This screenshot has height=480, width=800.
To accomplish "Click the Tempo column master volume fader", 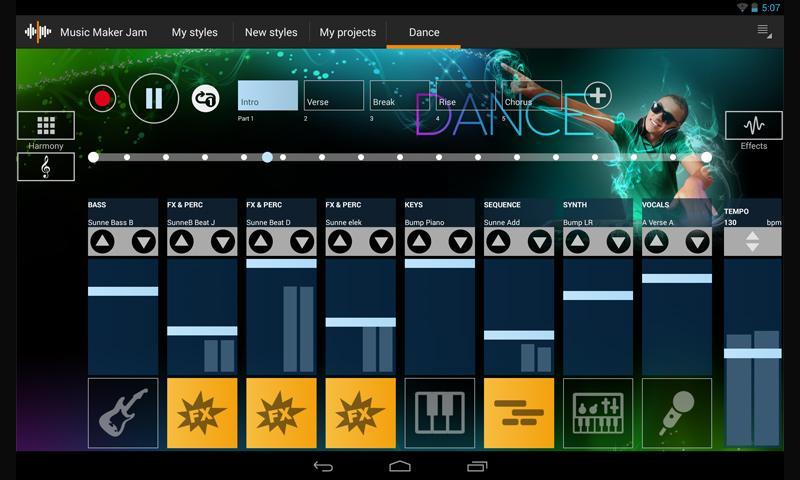I will pyautogui.click(x=753, y=353).
